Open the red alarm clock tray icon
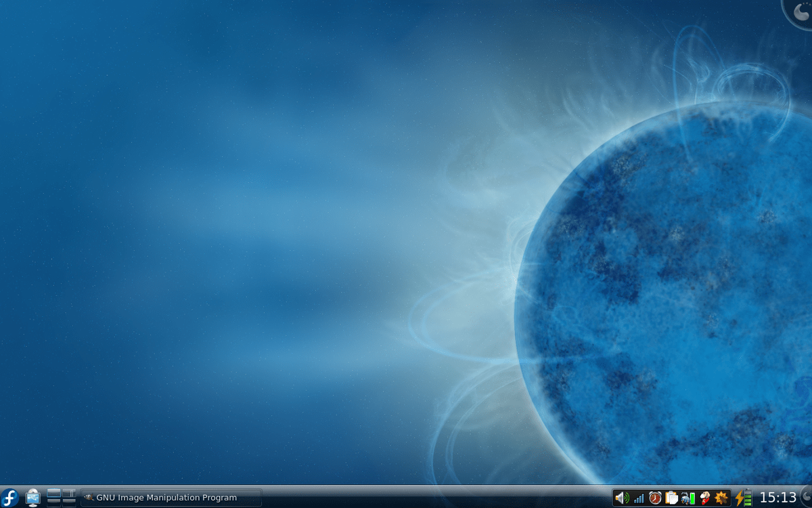 [x=655, y=498]
